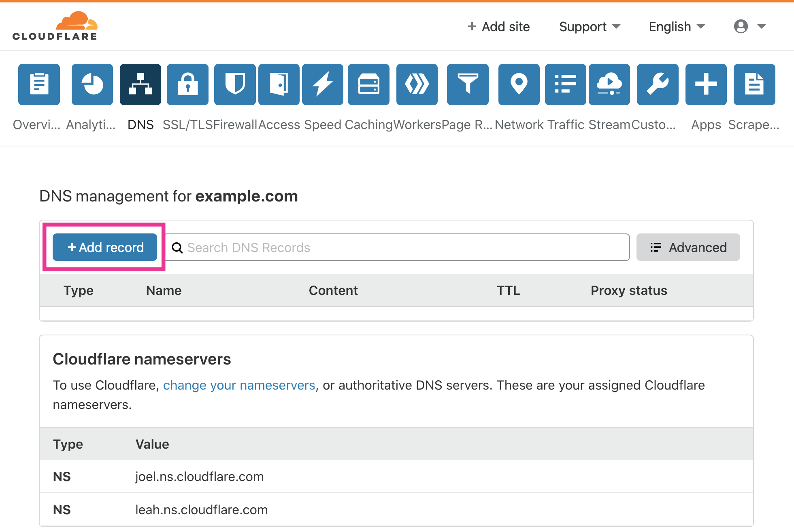The image size is (794, 532).
Task: Follow the change your nameservers link
Action: (x=239, y=385)
